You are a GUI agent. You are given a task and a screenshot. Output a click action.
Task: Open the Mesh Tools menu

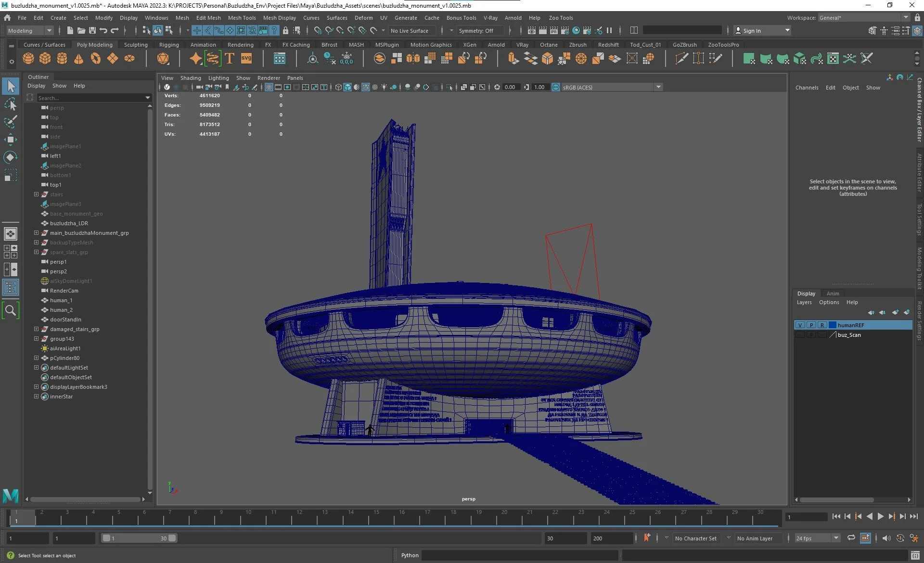point(242,18)
